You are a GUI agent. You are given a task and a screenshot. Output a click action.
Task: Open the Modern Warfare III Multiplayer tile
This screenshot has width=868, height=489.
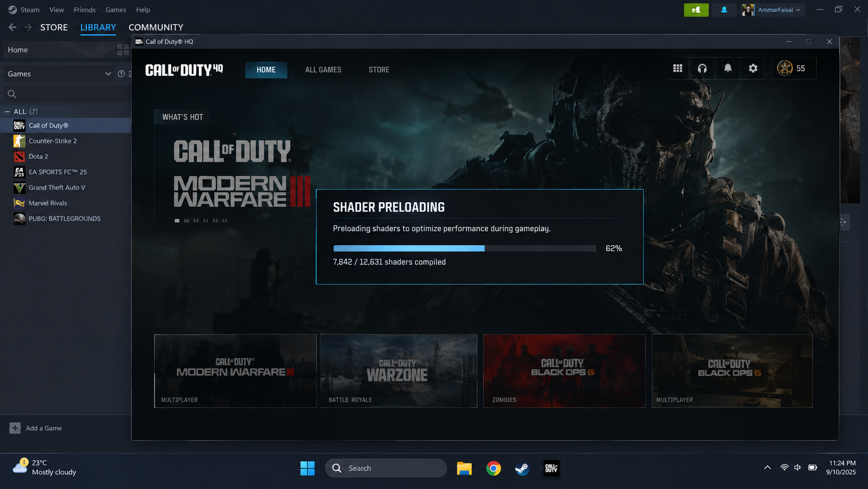[x=235, y=371]
